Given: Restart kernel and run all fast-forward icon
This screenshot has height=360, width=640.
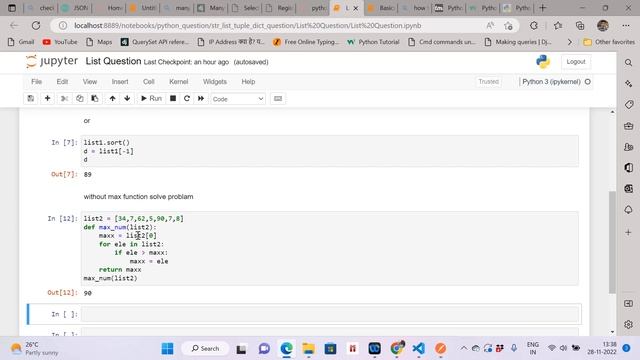Looking at the screenshot, I should point(201,98).
